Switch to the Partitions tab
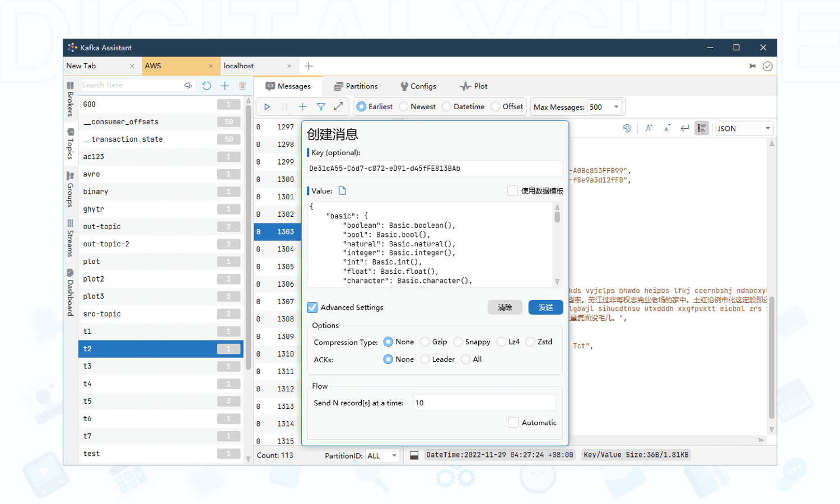 tap(357, 86)
